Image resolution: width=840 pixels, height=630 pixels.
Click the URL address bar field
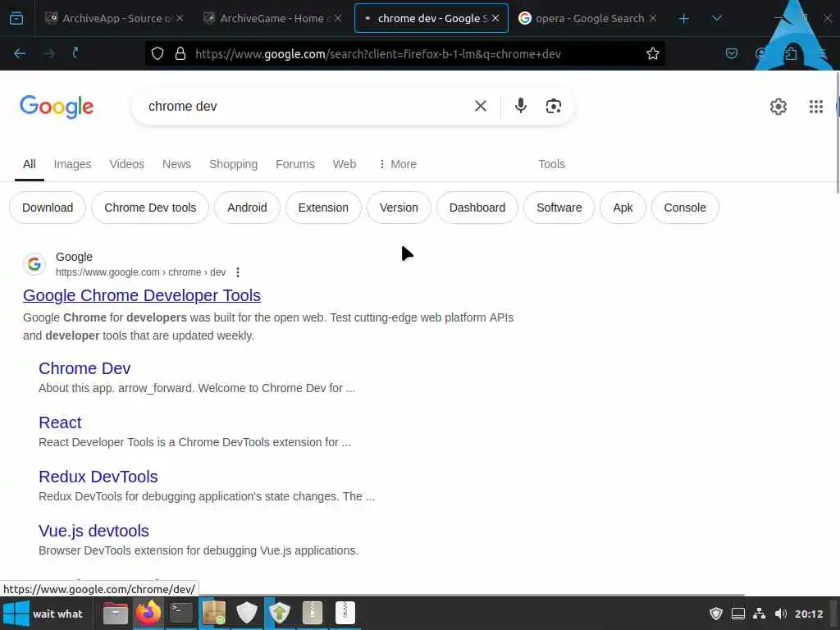tap(405, 53)
